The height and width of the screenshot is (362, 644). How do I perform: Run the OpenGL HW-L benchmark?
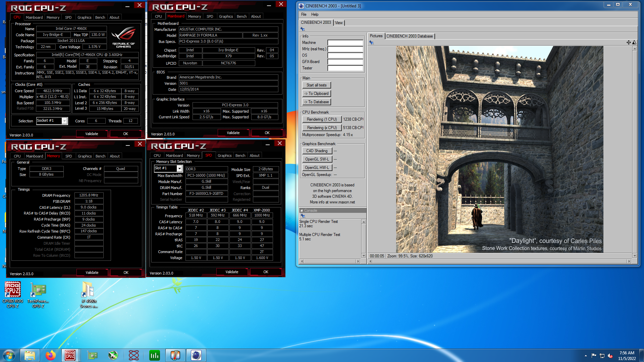317,168
